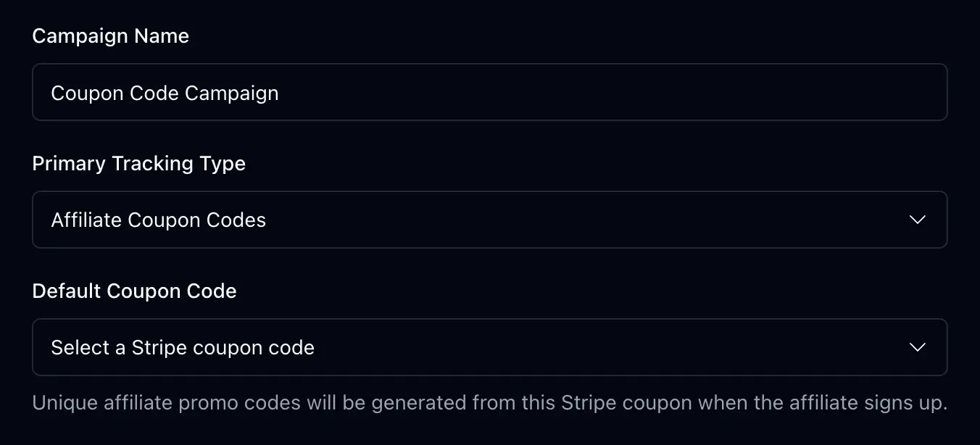Expand tracking type options via its arrow
This screenshot has height=445, width=980.
(917, 220)
